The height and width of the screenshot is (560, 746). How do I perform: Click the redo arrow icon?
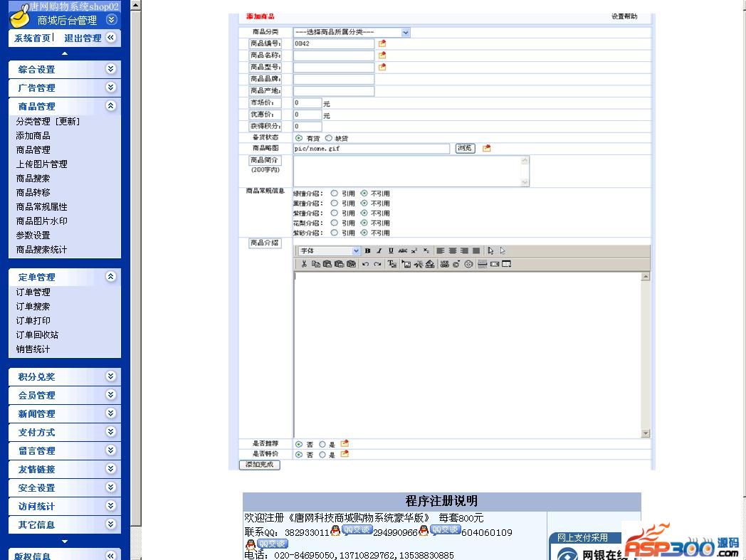[x=377, y=264]
